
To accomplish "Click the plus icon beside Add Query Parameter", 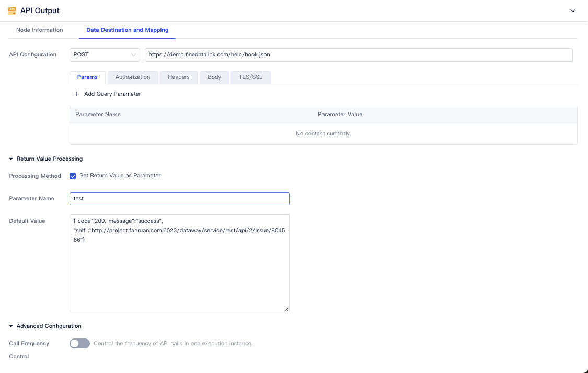I will point(77,94).
